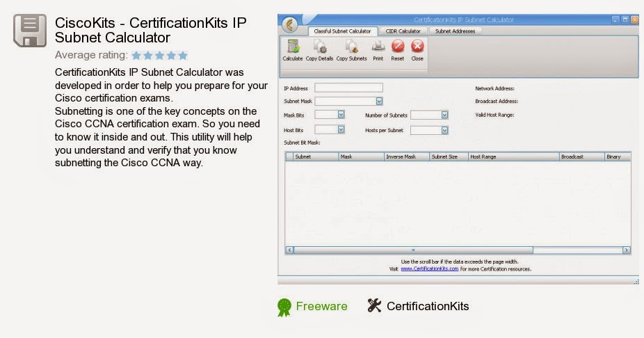Viewport: 644px width, 338px height.
Task: Click the CertificationKits developer name
Action: tap(428, 307)
